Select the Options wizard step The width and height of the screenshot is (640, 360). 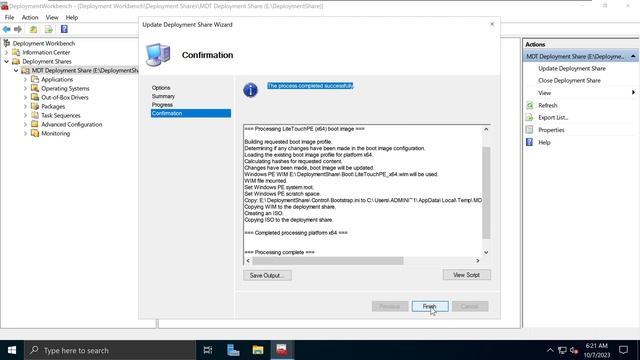click(161, 88)
